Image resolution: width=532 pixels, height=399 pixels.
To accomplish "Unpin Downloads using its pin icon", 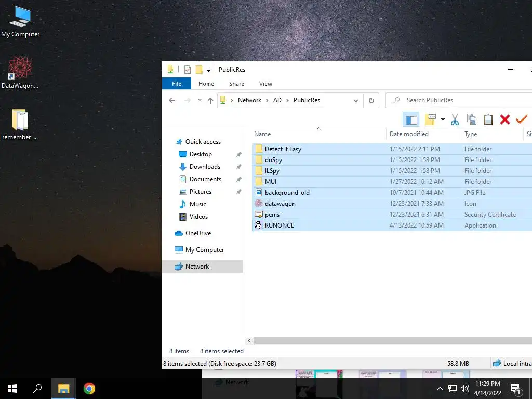I will coord(239,167).
